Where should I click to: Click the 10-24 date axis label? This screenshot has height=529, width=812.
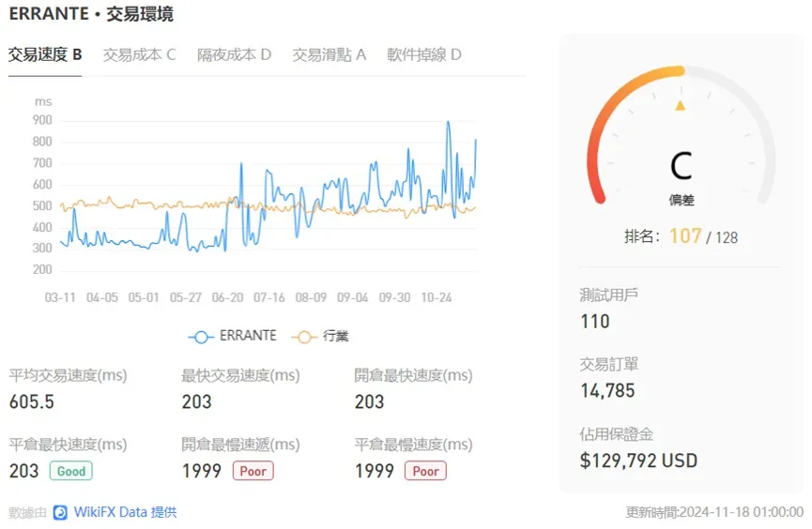436,297
